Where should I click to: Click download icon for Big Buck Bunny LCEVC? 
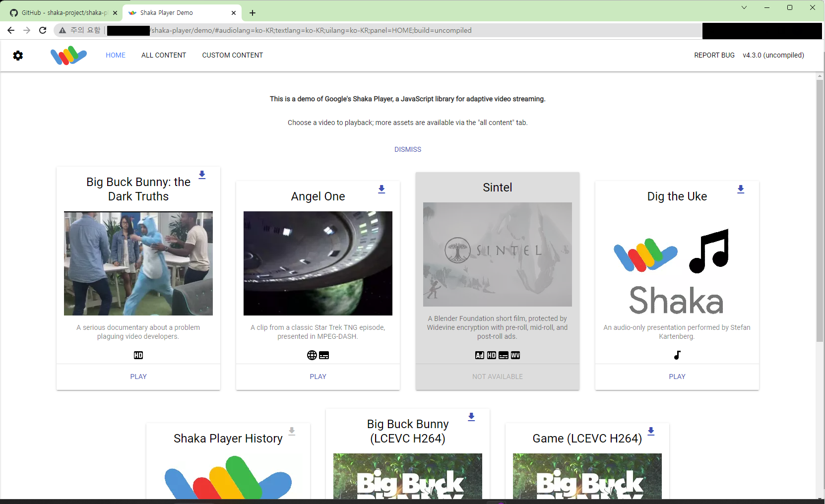471,417
